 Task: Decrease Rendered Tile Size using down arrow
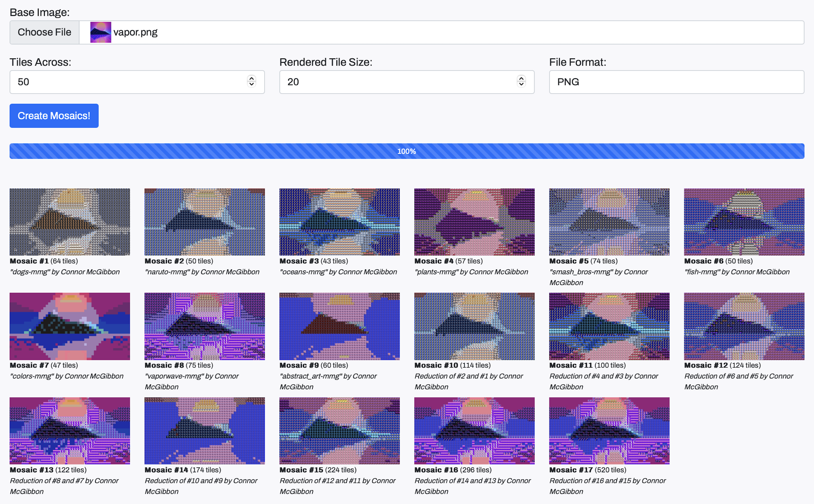point(521,85)
